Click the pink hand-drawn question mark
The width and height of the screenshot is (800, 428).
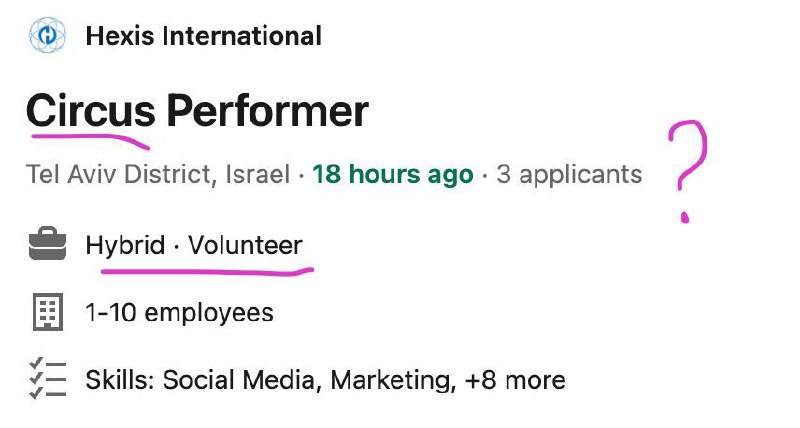(688, 171)
